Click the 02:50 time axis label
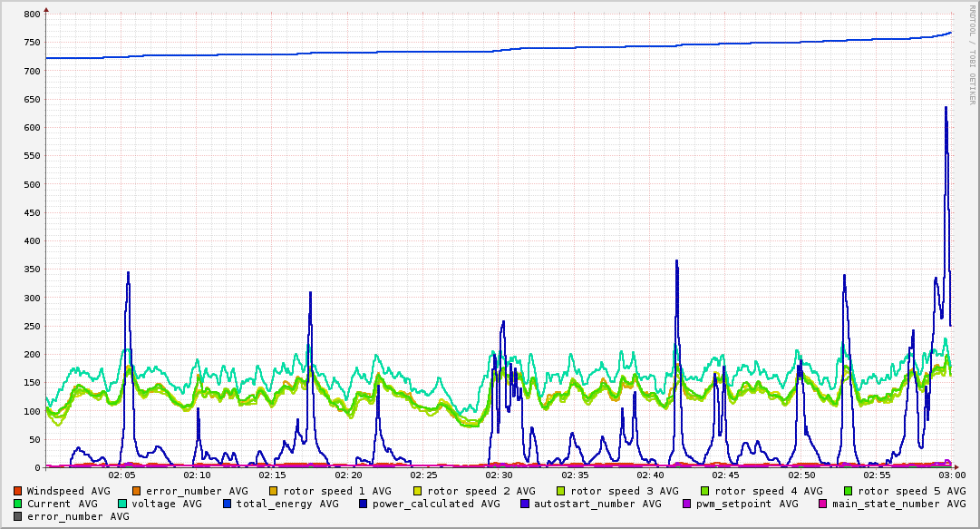 tap(801, 475)
